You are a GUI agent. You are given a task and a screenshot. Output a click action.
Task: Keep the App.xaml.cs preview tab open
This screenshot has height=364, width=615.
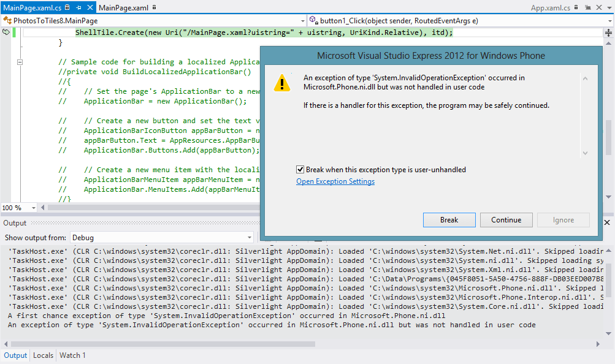click(587, 7)
